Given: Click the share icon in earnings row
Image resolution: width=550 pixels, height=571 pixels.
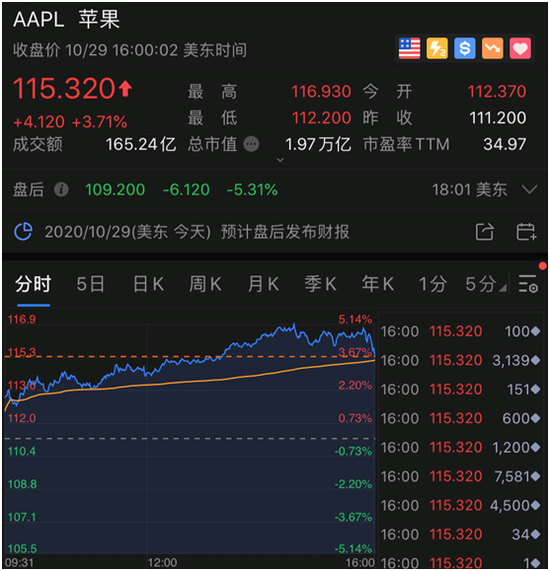Looking at the screenshot, I should click(x=484, y=232).
